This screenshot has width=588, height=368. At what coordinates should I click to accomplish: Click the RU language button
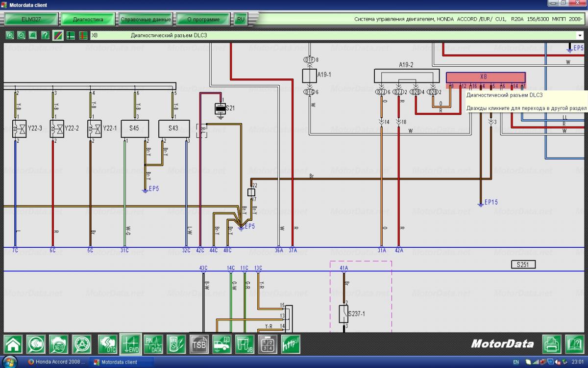point(241,20)
